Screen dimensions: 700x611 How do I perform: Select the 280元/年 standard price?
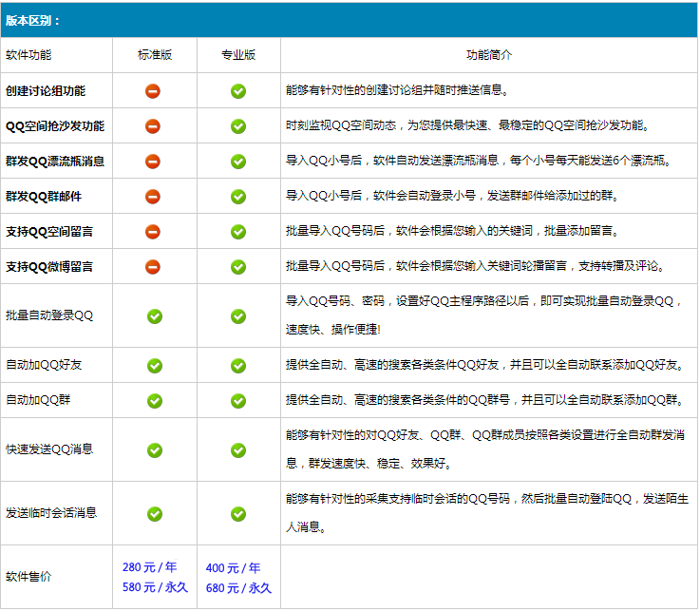click(x=149, y=568)
